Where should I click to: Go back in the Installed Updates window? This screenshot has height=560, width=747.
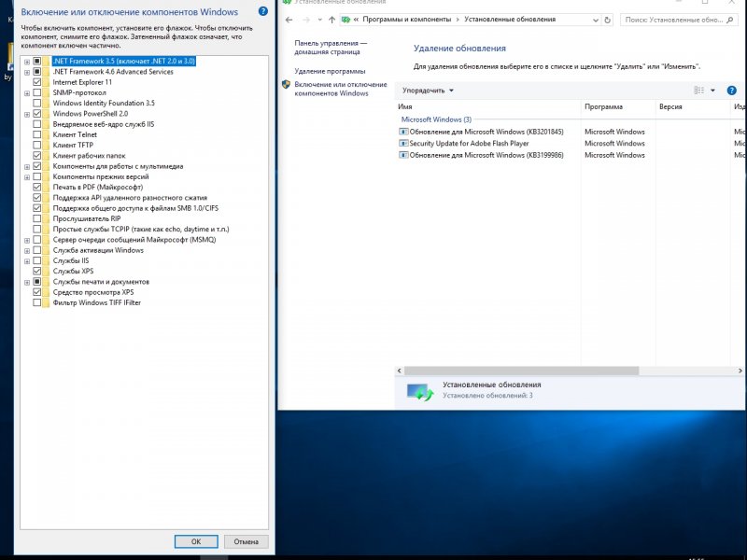tap(289, 20)
